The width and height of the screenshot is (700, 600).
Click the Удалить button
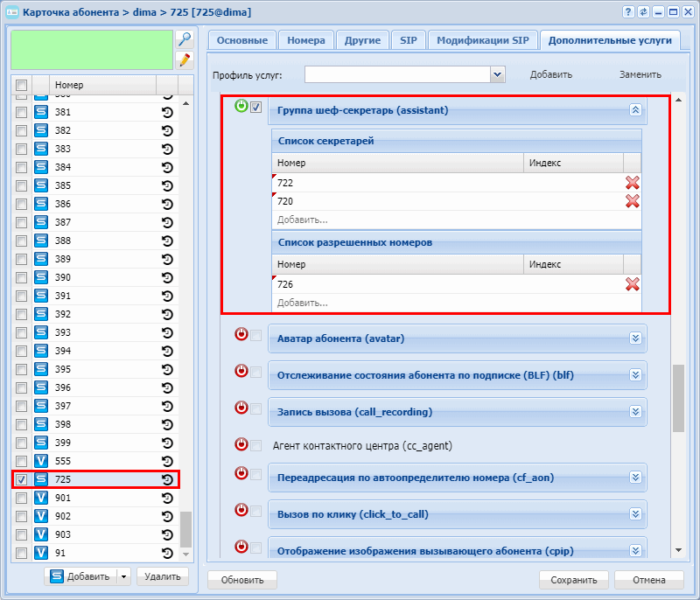pos(163,576)
